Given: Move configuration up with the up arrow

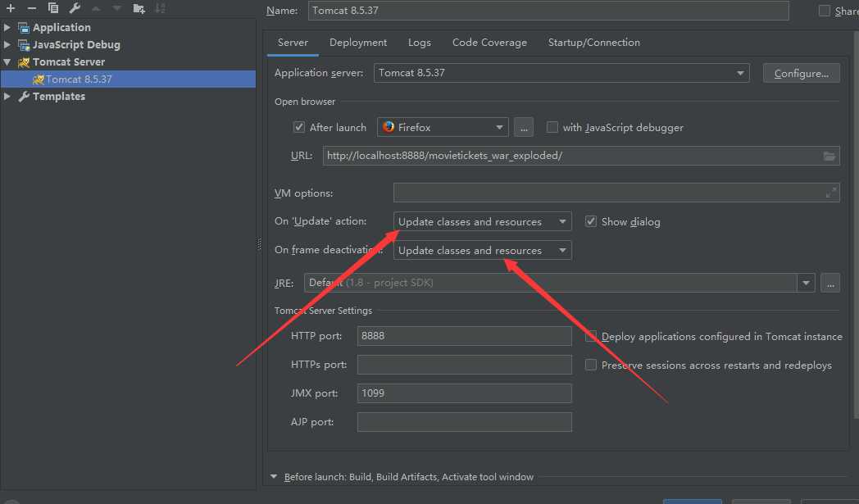Looking at the screenshot, I should click(x=97, y=8).
